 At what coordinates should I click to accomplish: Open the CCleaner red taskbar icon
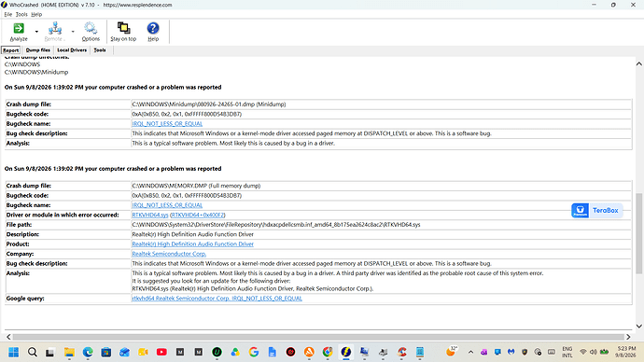[401, 352]
